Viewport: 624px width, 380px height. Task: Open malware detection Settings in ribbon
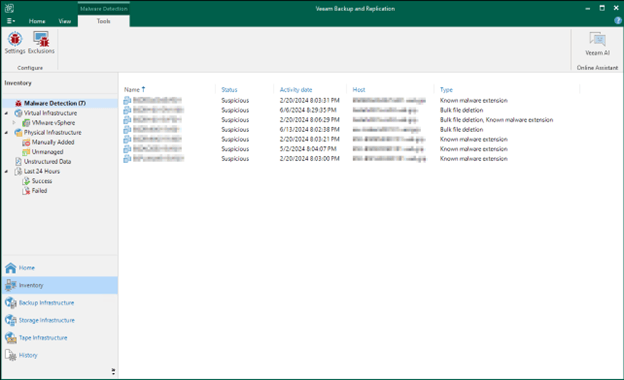[15, 43]
